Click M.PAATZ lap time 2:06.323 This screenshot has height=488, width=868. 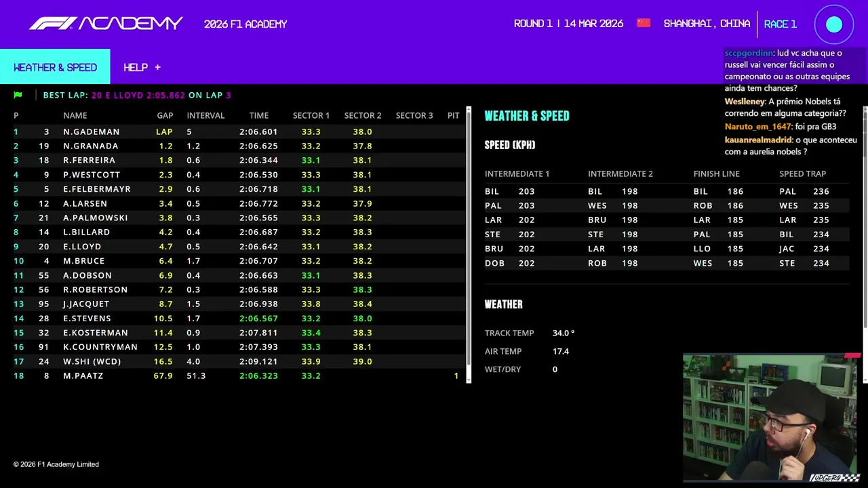coord(258,375)
